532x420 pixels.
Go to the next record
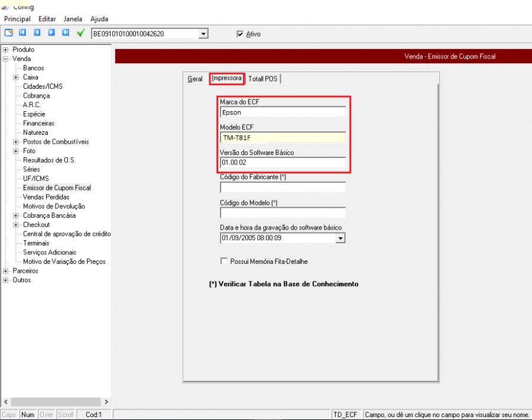coord(51,33)
